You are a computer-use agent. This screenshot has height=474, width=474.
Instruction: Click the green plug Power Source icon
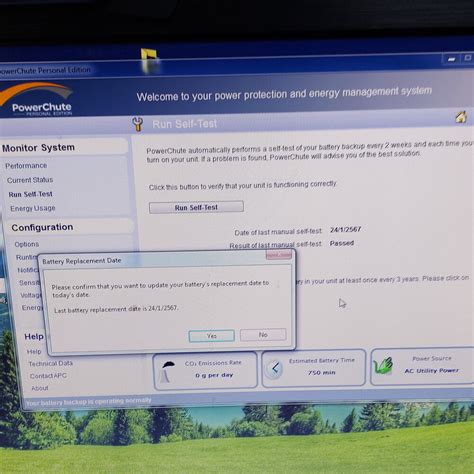point(383,365)
